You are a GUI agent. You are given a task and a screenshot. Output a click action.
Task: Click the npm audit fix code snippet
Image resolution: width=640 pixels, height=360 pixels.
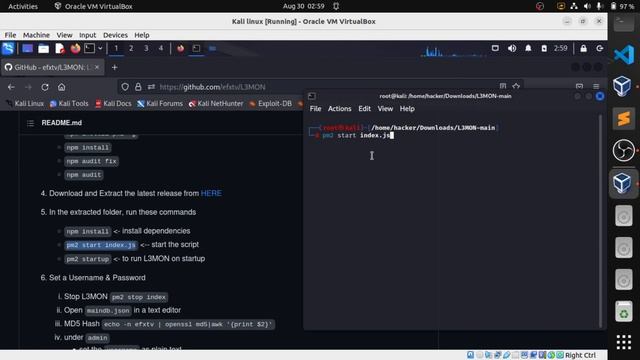(91, 161)
